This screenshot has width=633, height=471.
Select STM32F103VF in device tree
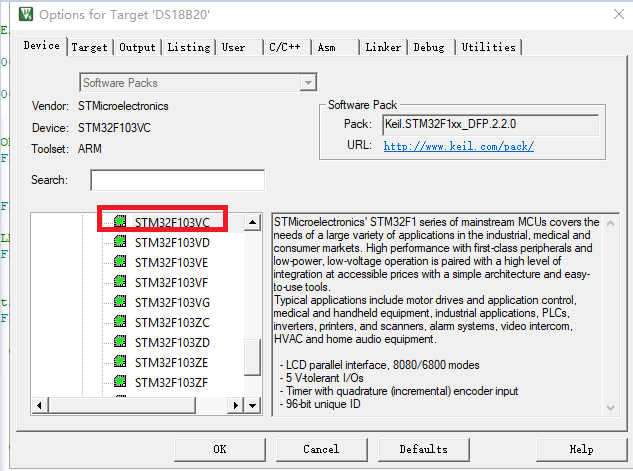click(x=171, y=283)
